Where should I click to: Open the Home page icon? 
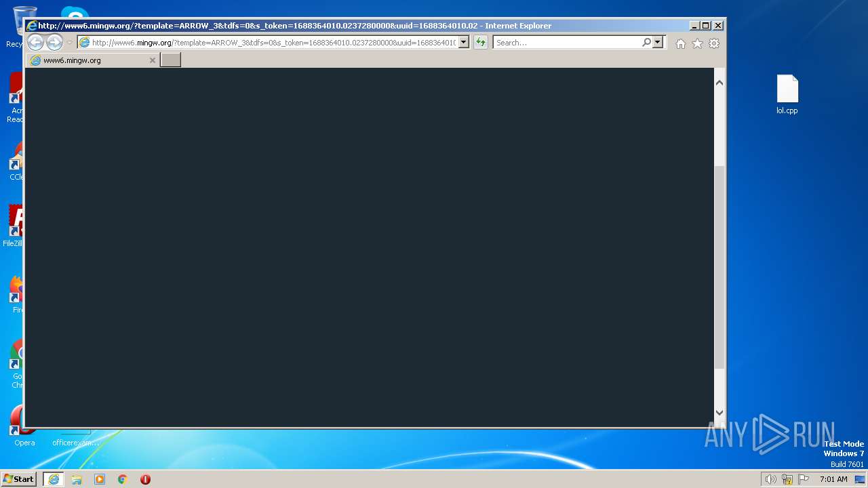680,43
